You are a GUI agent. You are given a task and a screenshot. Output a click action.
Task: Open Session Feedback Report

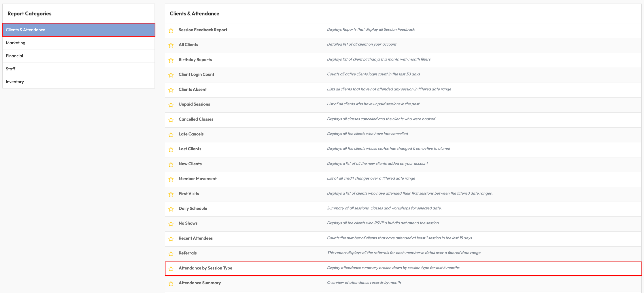[203, 30]
